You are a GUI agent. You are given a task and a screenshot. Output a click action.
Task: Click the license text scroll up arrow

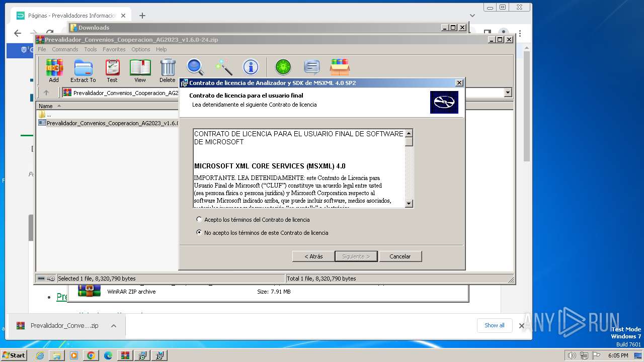tap(409, 134)
